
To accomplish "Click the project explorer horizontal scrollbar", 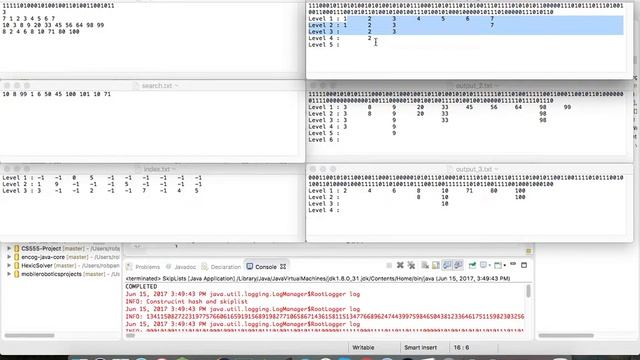I will pos(29,336).
